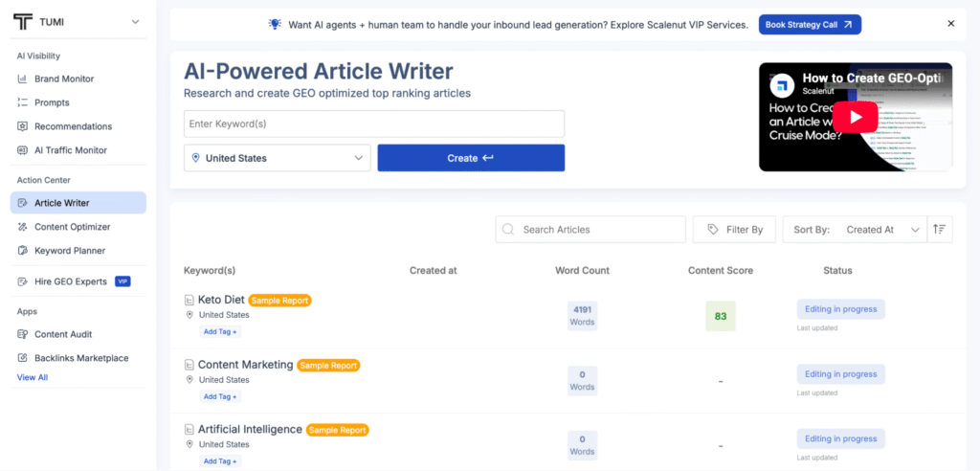Open the Keto Diet article
980x471 pixels.
coord(221,300)
